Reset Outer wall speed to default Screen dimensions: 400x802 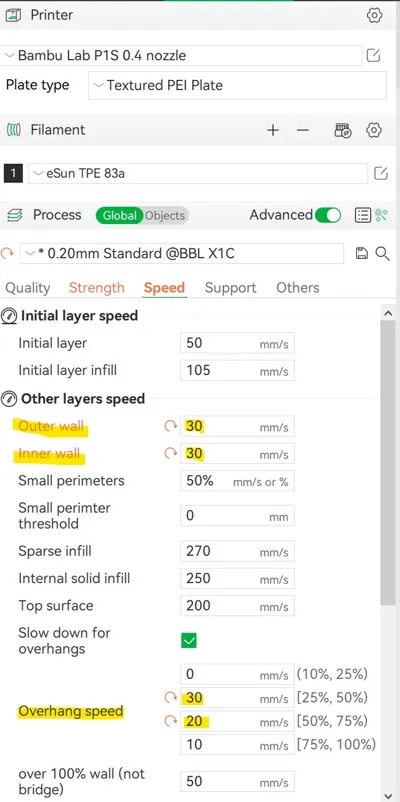(x=170, y=426)
